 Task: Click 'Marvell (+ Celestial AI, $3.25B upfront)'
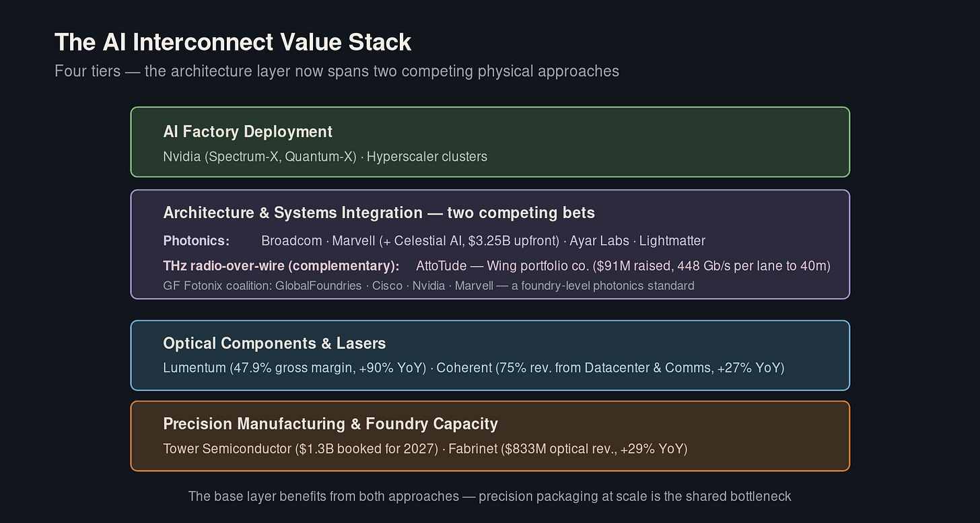(446, 241)
